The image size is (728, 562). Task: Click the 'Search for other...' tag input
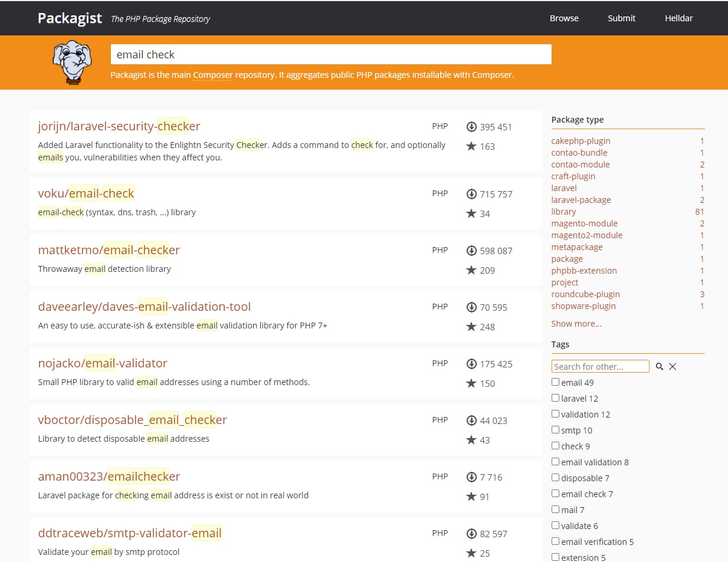601,366
